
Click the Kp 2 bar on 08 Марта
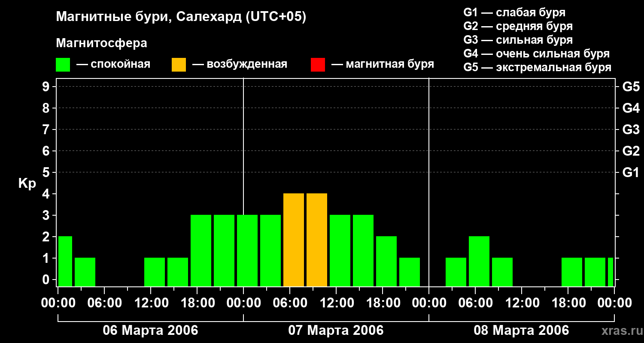tap(479, 261)
